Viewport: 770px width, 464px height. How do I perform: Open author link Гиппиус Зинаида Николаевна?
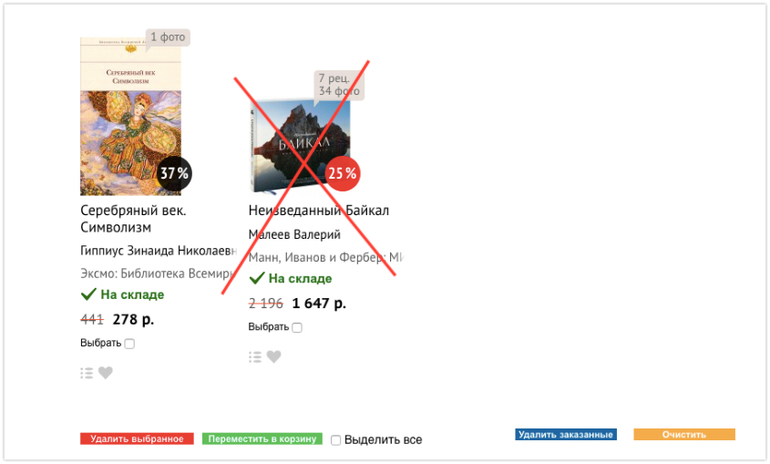point(159,251)
